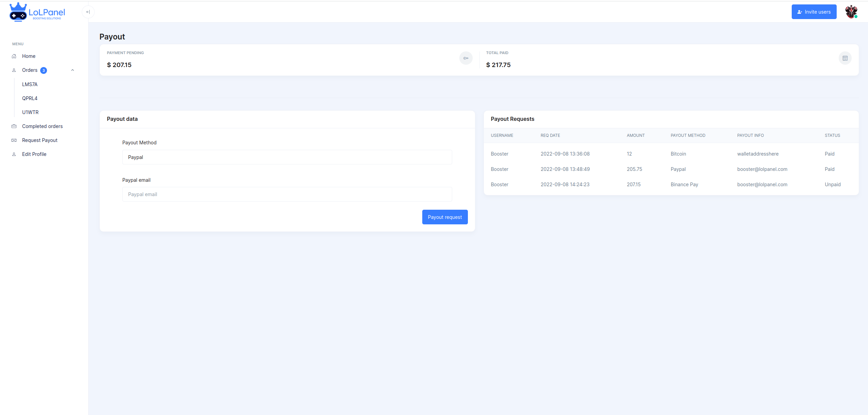Click the Request Payout money icon

click(14, 140)
